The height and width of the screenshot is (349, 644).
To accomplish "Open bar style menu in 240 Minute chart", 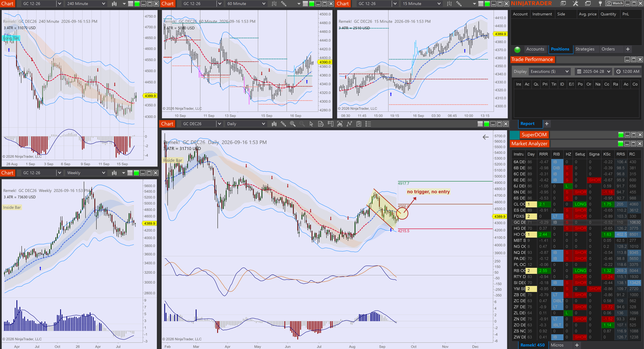I will coord(114,4).
